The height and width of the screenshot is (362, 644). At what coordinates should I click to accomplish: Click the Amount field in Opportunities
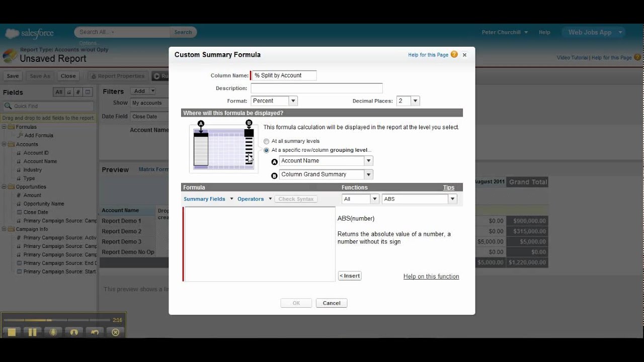pyautogui.click(x=32, y=195)
